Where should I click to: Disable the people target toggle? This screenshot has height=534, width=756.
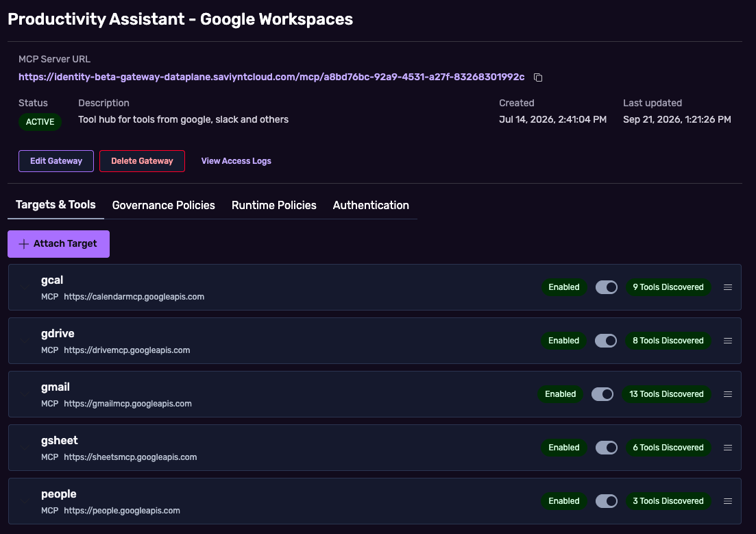coord(607,502)
